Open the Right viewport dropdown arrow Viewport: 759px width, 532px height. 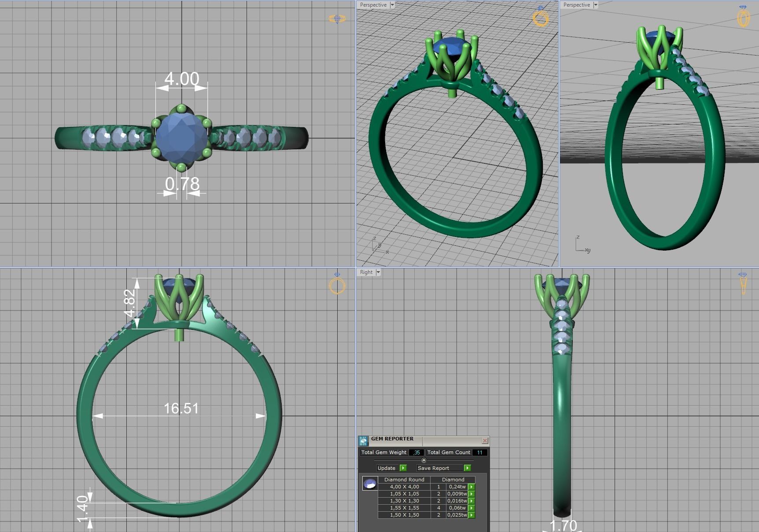tap(378, 272)
